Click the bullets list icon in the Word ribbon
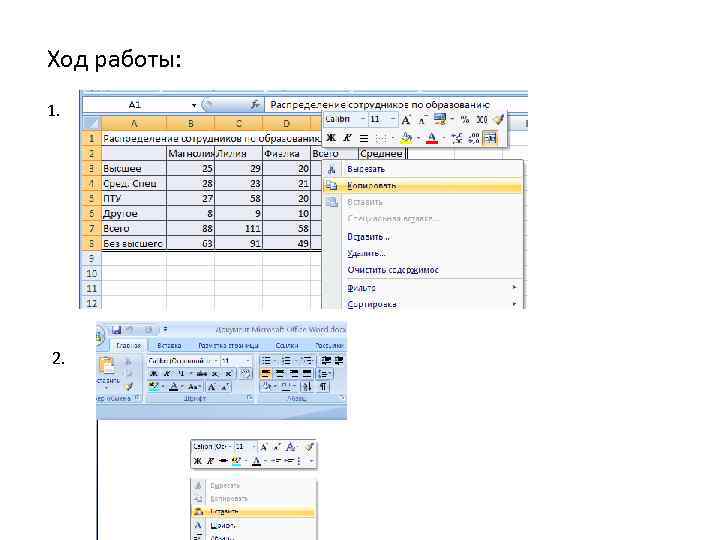Screen dimensions: 720x540 (x=266, y=360)
